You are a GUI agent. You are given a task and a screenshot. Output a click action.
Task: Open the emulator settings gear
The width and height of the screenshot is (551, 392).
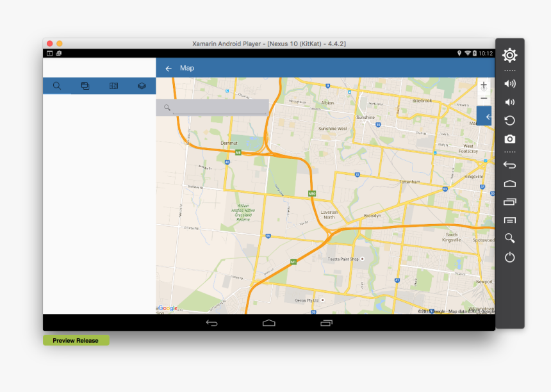coord(509,55)
